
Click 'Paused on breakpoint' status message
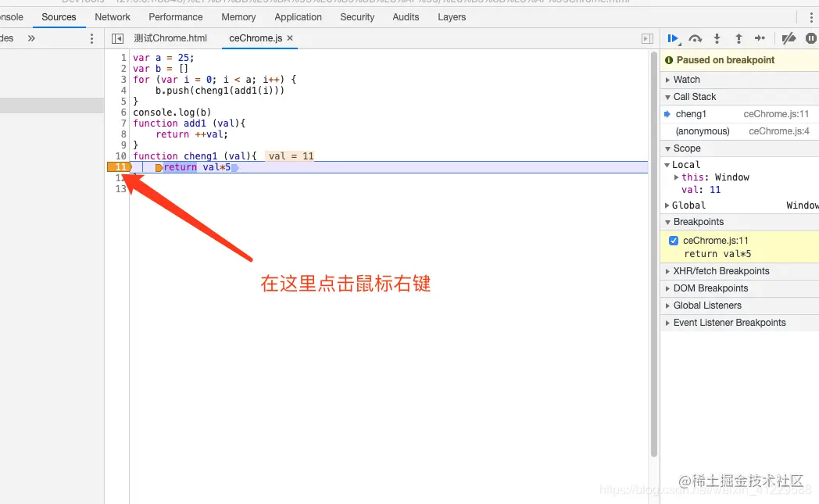coord(725,60)
